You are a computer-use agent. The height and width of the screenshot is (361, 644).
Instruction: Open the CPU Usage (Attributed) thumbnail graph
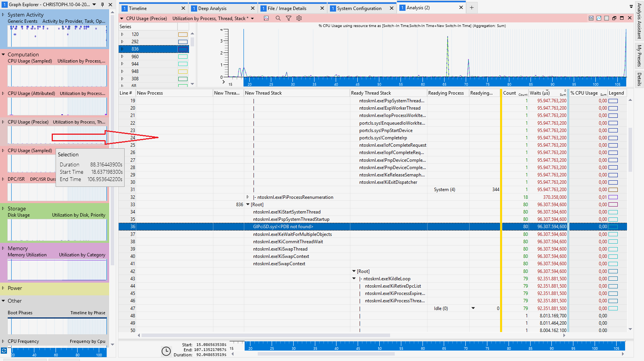point(57,106)
